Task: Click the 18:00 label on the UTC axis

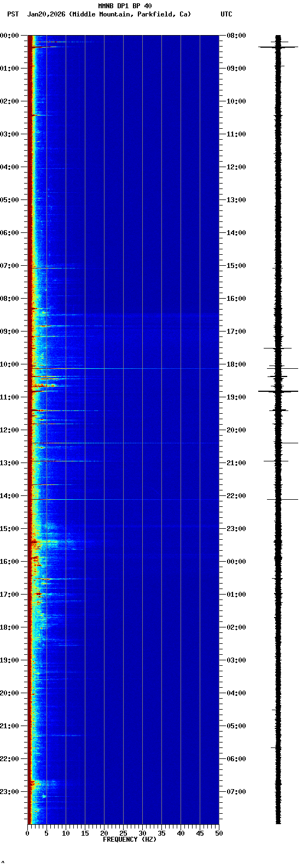Action: coord(236,364)
